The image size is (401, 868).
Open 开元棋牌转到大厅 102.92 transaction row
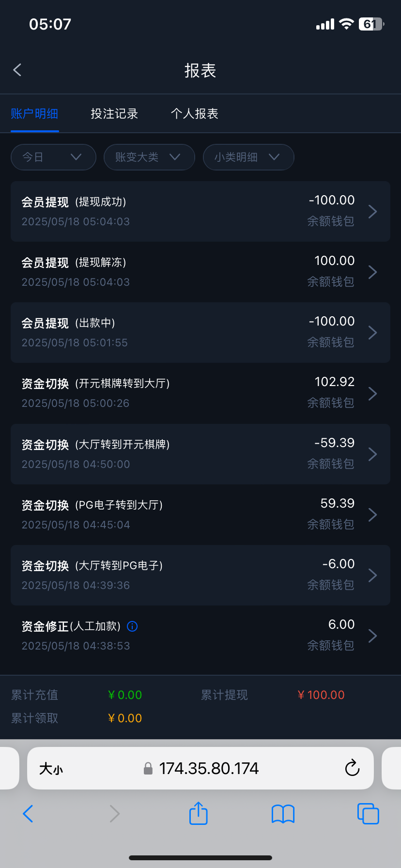click(x=200, y=393)
